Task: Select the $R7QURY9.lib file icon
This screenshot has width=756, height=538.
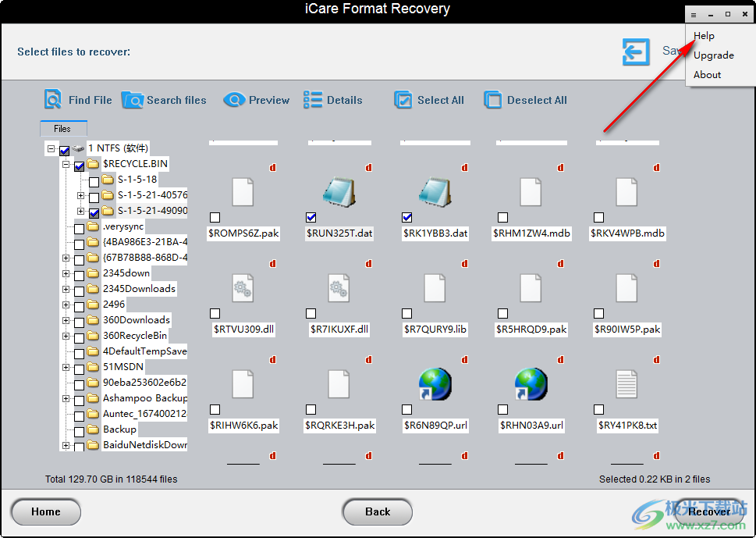Action: point(435,288)
